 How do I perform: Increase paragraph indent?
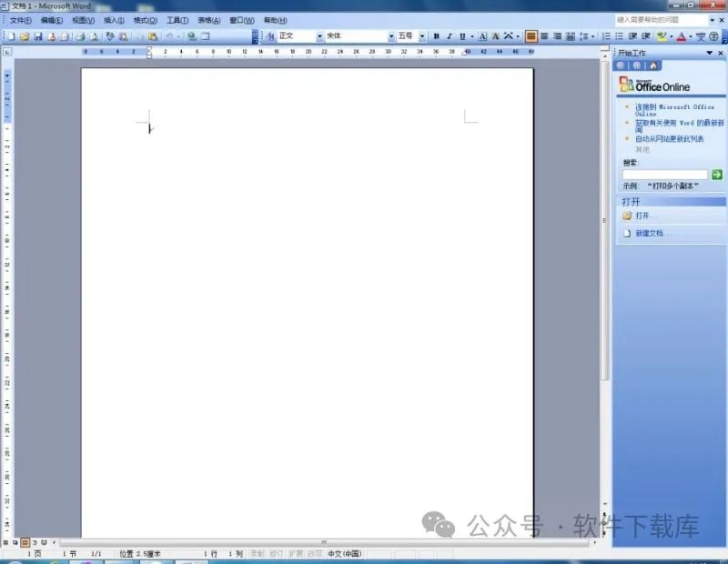pos(646,36)
